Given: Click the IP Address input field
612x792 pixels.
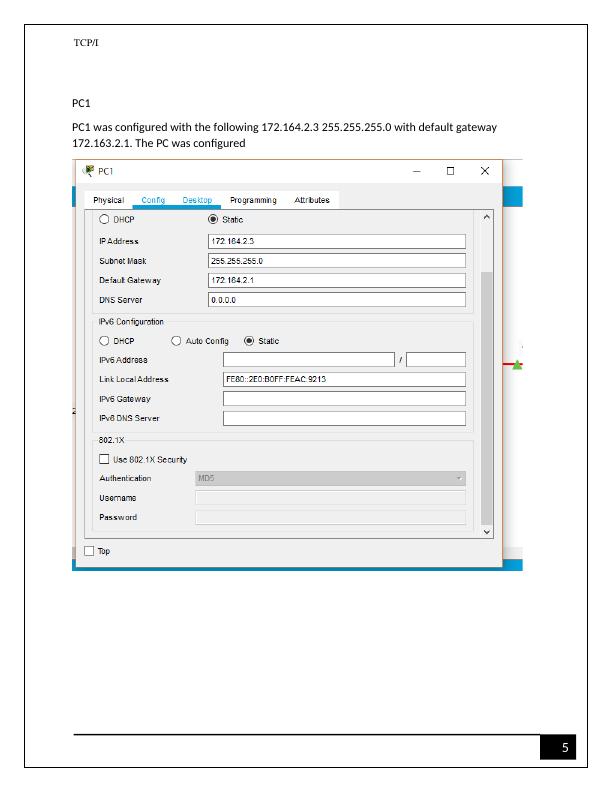Looking at the screenshot, I should [336, 241].
